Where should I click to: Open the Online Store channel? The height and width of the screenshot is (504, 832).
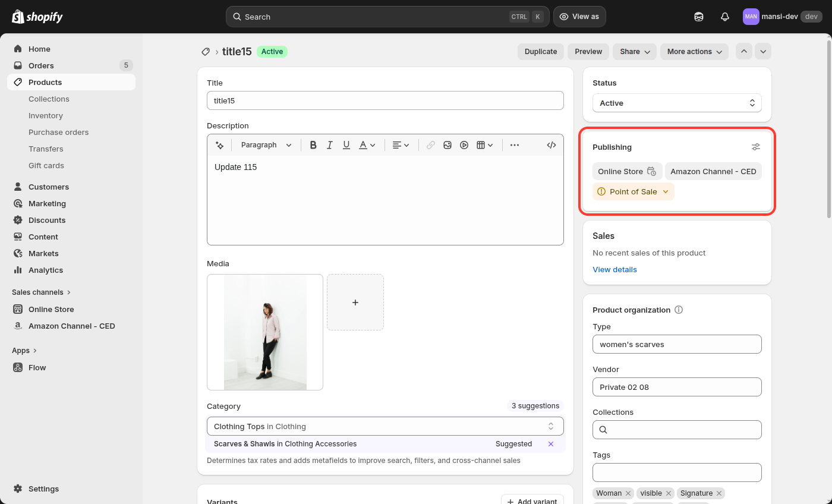71,309
